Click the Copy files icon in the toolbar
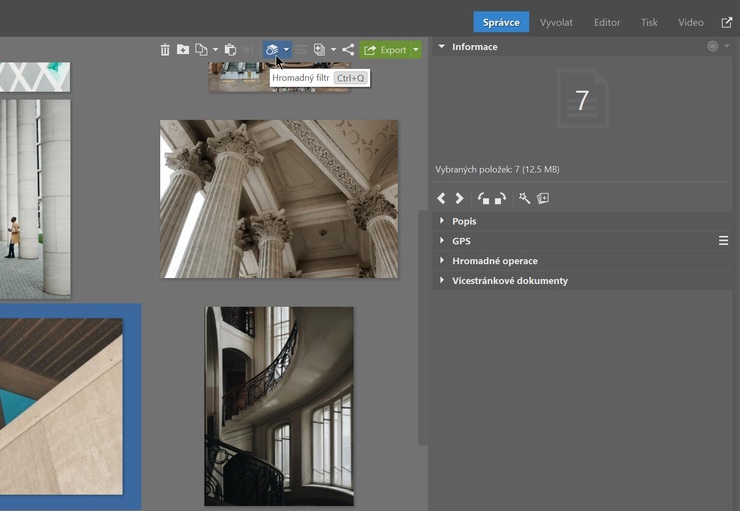Image resolution: width=740 pixels, height=511 pixels. [x=202, y=50]
